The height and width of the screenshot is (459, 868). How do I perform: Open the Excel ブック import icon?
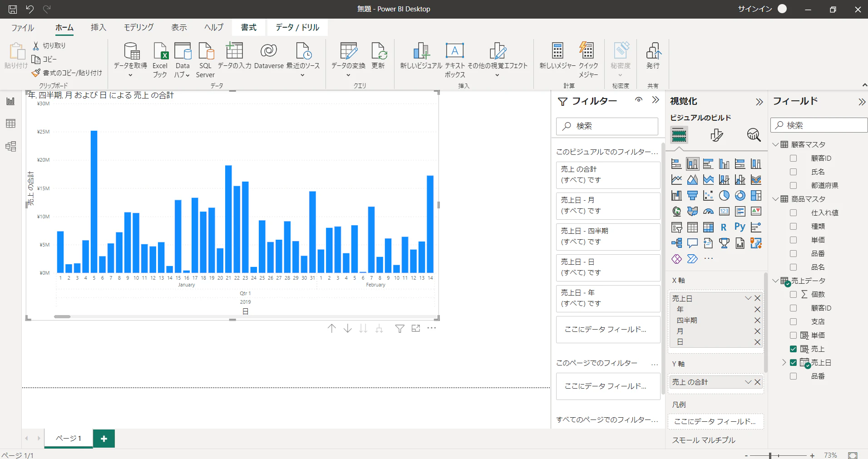(x=160, y=51)
